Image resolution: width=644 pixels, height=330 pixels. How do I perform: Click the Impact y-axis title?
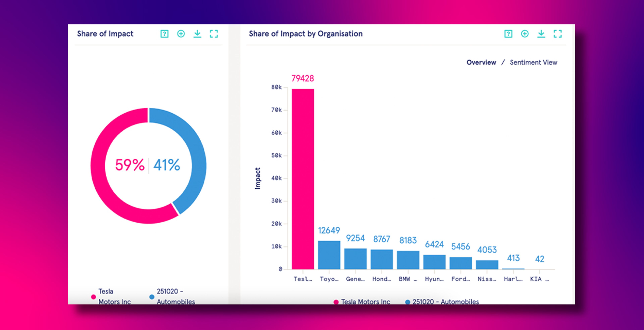pyautogui.click(x=257, y=178)
